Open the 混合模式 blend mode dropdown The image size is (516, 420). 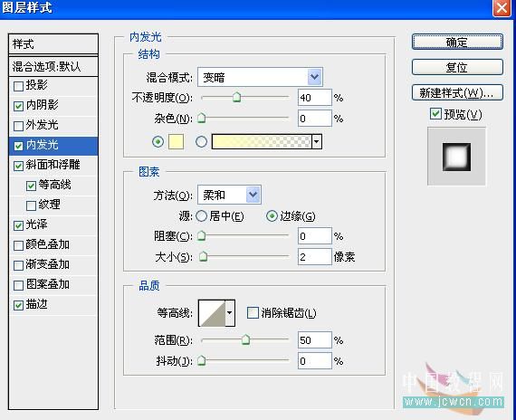[260, 77]
